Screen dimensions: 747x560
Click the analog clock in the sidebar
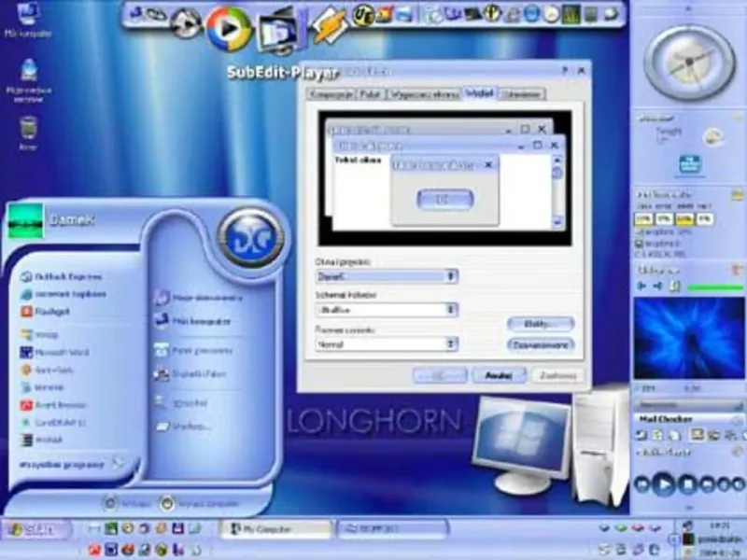(688, 63)
